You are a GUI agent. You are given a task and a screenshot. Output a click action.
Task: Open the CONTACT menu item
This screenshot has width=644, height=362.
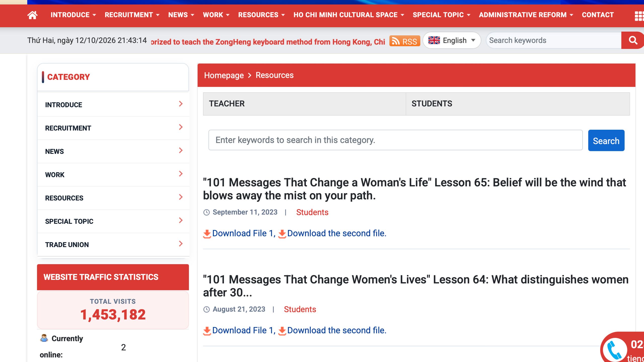[598, 15]
